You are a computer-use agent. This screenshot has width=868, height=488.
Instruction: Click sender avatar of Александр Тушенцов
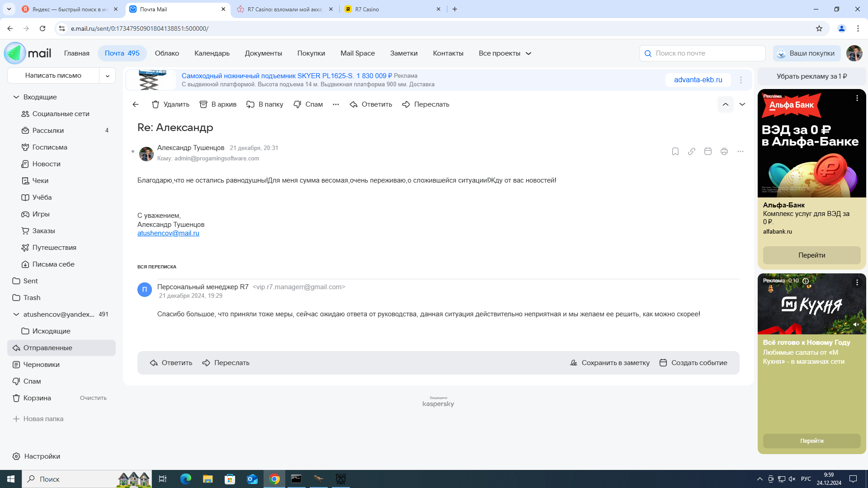146,154
